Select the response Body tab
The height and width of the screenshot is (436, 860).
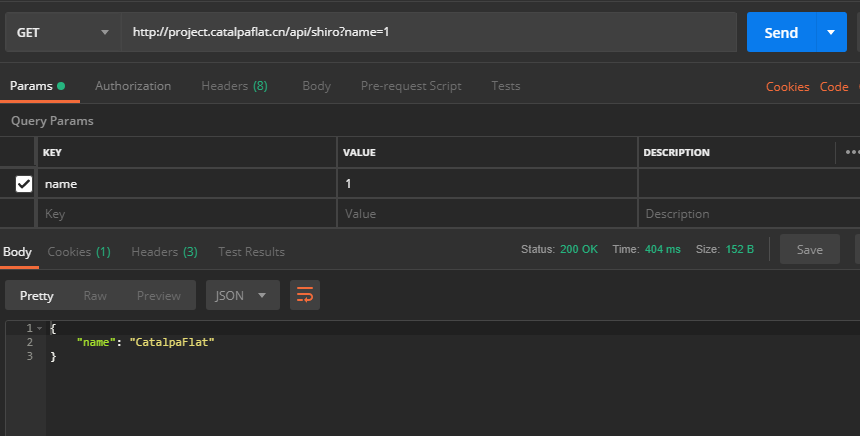tap(18, 252)
